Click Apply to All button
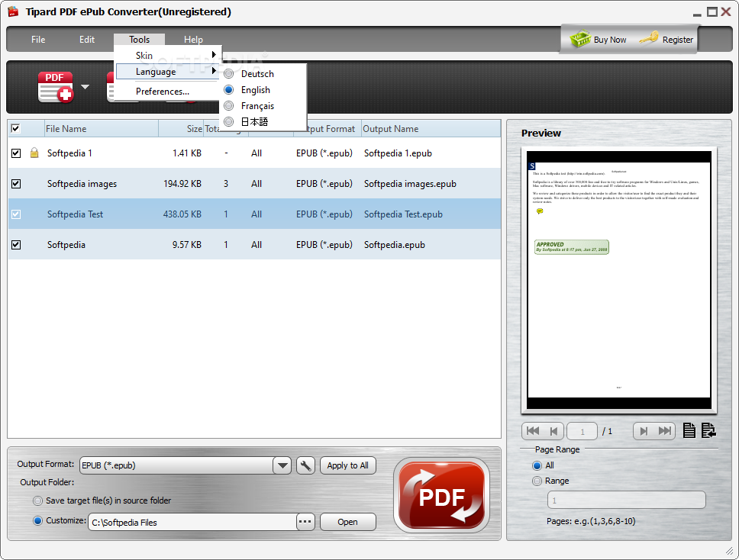 pyautogui.click(x=348, y=466)
